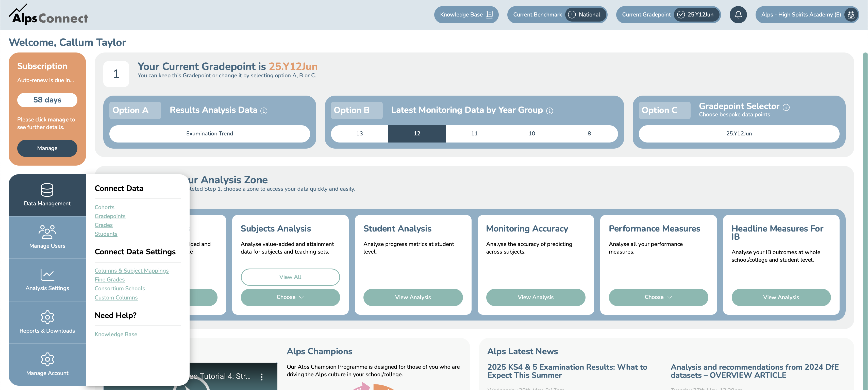Open the Analysis Settings menu label
This screenshot has width=868, height=390.
pos(47,288)
